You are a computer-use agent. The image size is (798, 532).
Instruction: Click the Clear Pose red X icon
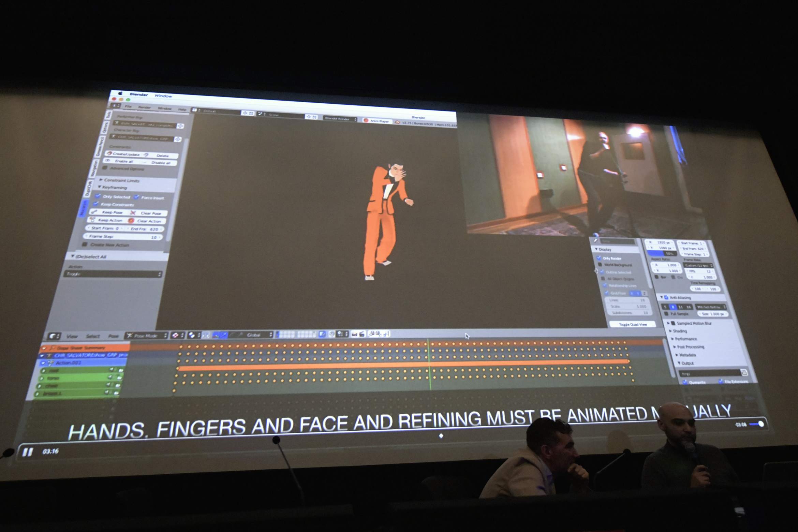pyautogui.click(x=133, y=212)
